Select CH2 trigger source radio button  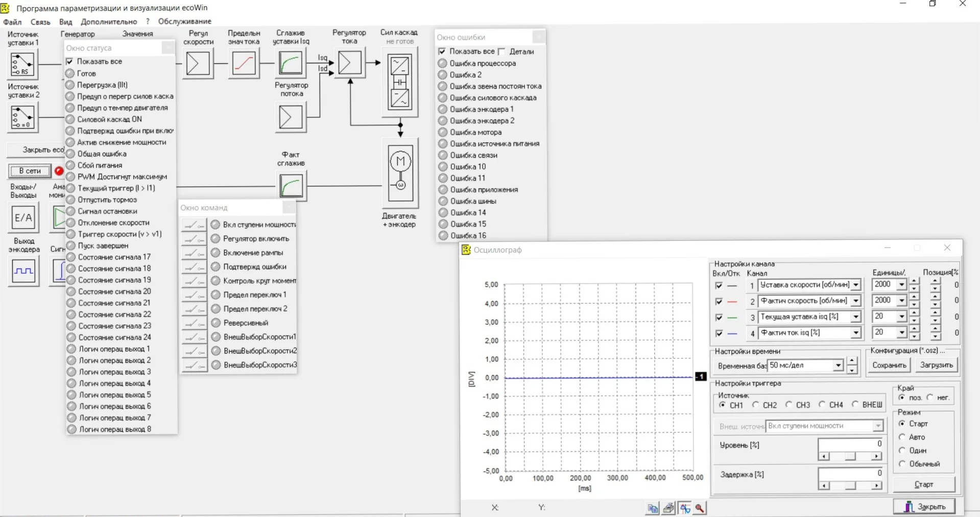pos(755,405)
